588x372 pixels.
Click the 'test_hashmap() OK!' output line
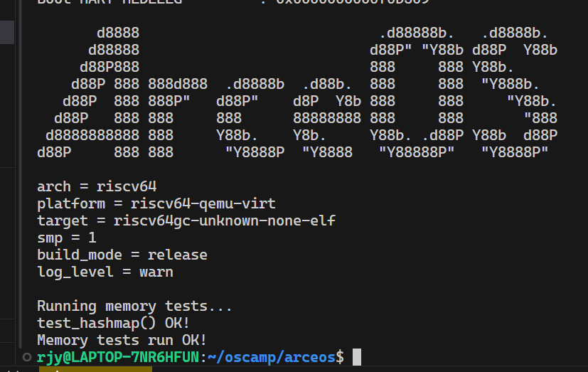click(113, 323)
